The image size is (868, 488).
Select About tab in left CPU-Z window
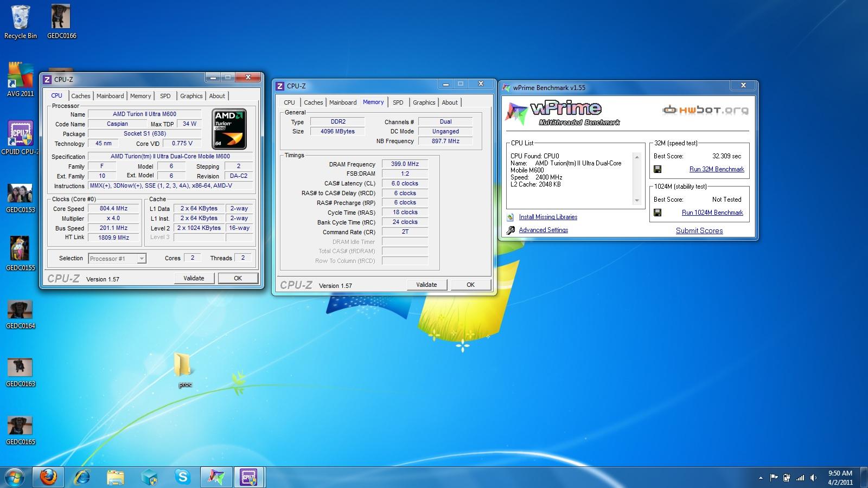pos(217,96)
